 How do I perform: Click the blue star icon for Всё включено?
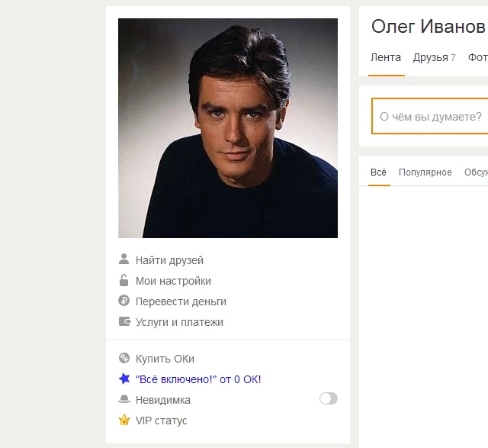point(124,379)
